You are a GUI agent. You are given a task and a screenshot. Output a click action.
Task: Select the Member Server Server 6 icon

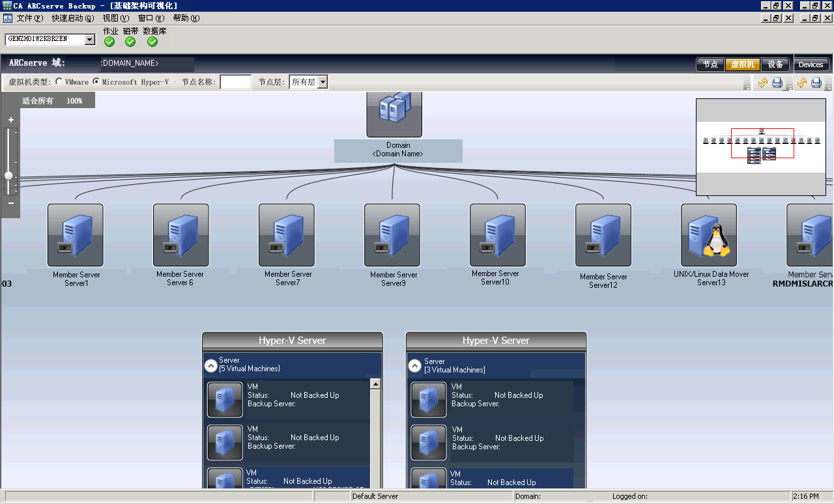point(181,235)
